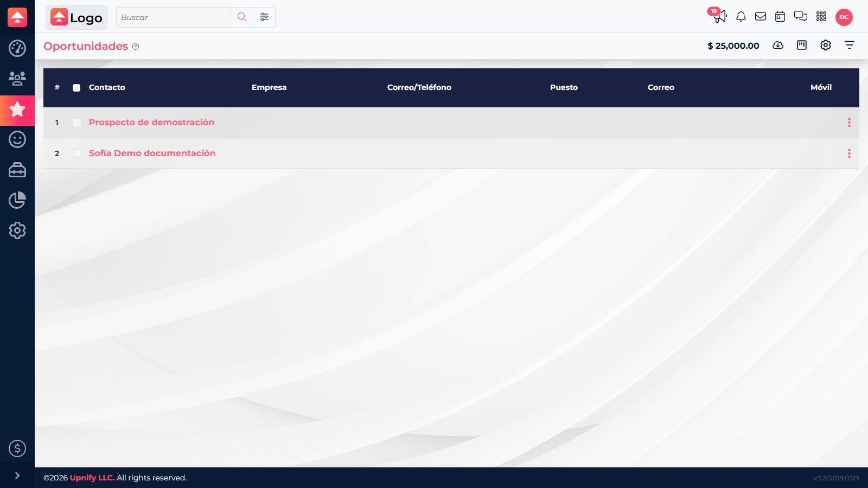
Task: Click the Empresa column header
Action: pyautogui.click(x=269, y=87)
